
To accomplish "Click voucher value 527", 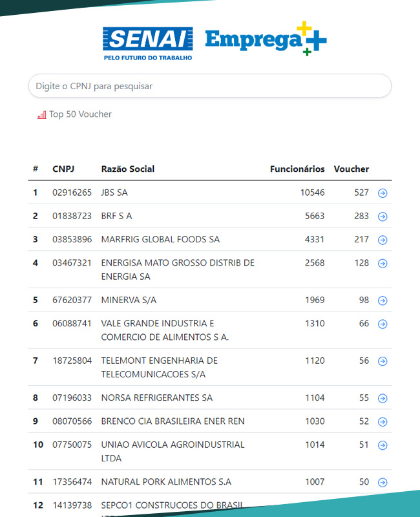I will pos(361,193).
